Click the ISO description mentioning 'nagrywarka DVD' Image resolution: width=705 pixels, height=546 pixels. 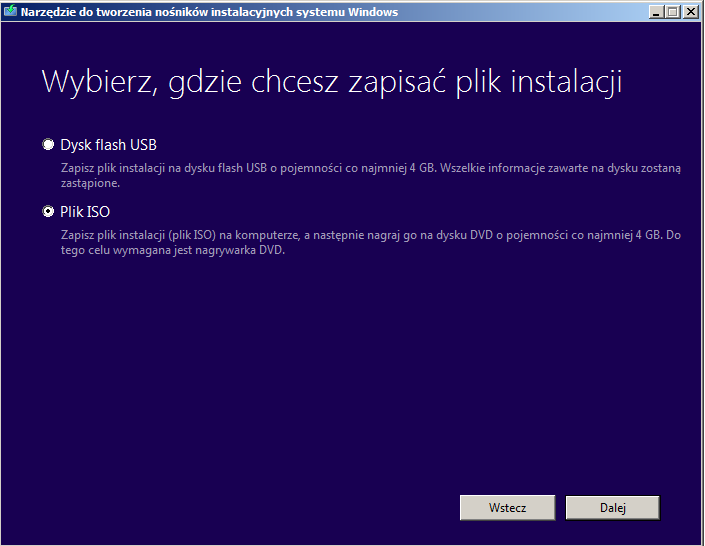pos(370,242)
